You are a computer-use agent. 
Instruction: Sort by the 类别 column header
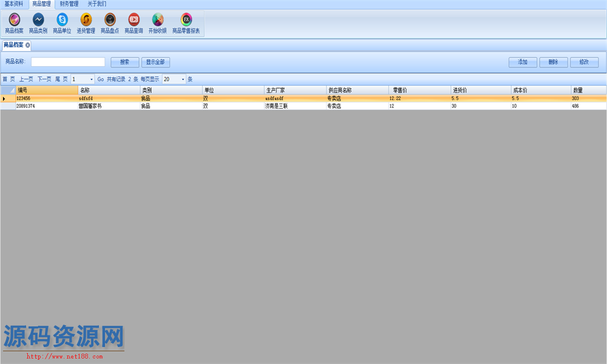[x=172, y=90]
